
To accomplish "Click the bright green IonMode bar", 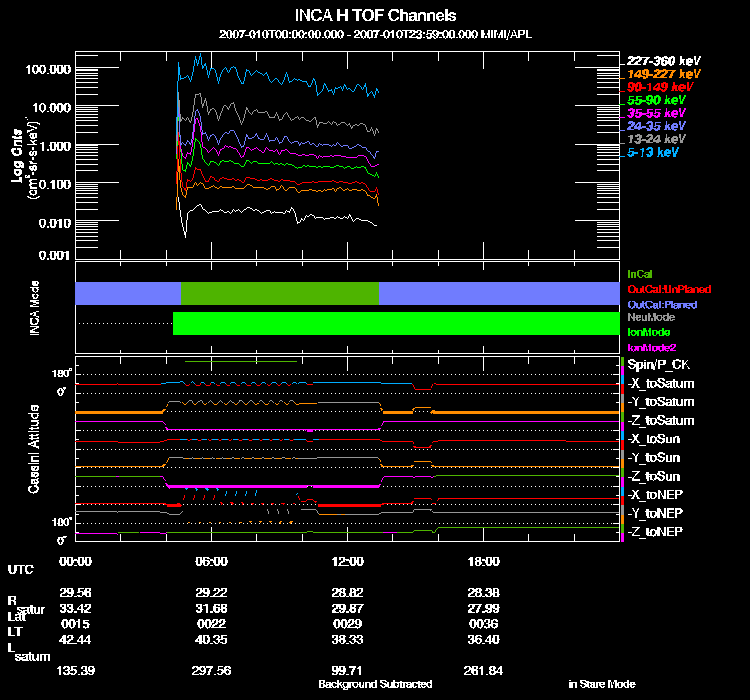I will [395, 323].
